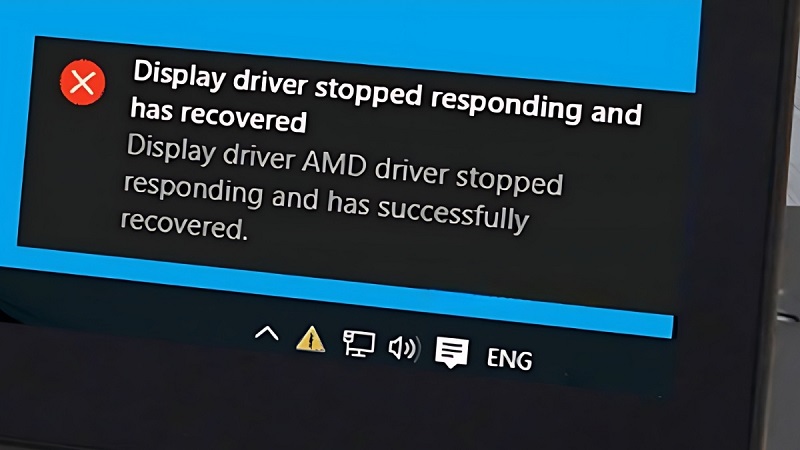Click the yellow warning triangle tray icon
Image resolution: width=800 pixels, height=450 pixels.
coord(310,339)
